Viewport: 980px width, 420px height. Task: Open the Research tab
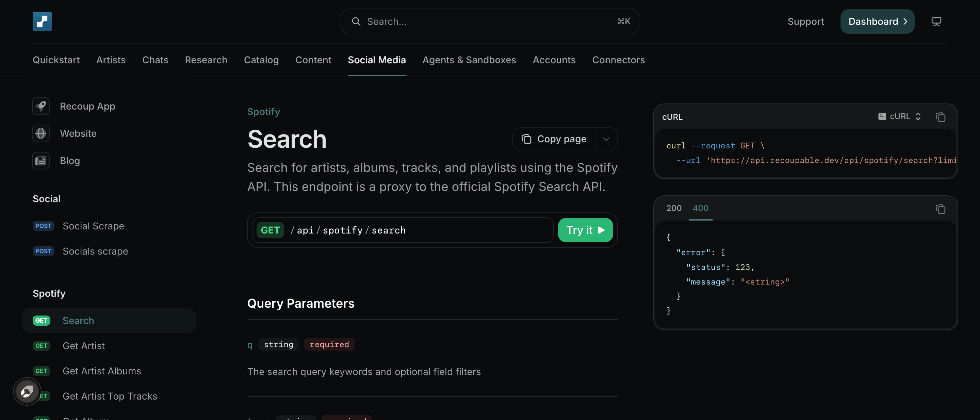(x=206, y=60)
